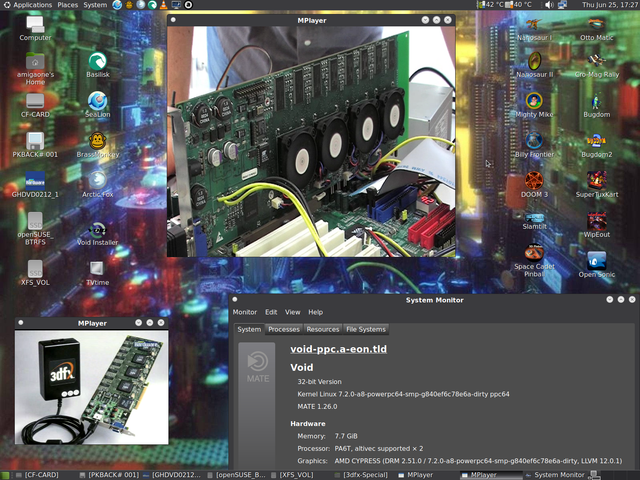Click the 40 °C temperature sensor readout

tap(519, 5)
